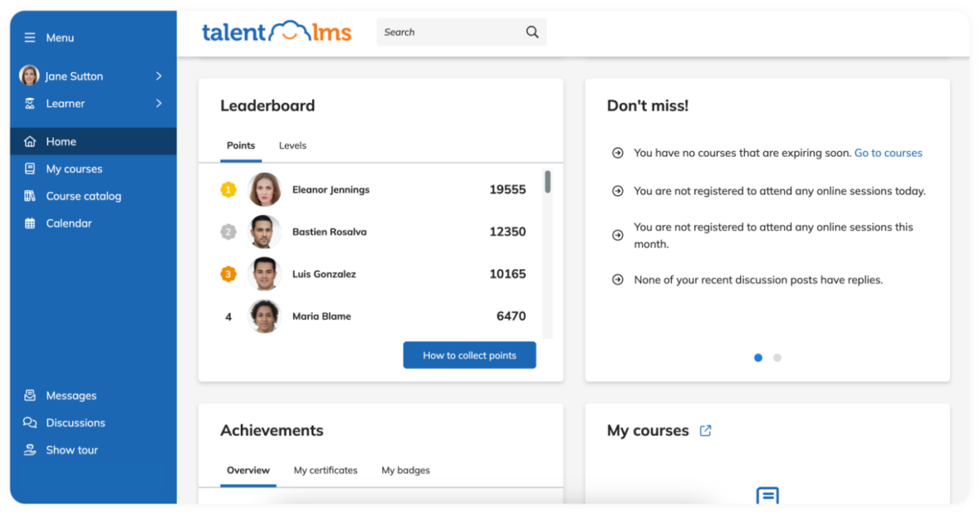Viewport: 980px width, 514px height.
Task: Open Course catalog via its book icon
Action: click(x=29, y=195)
